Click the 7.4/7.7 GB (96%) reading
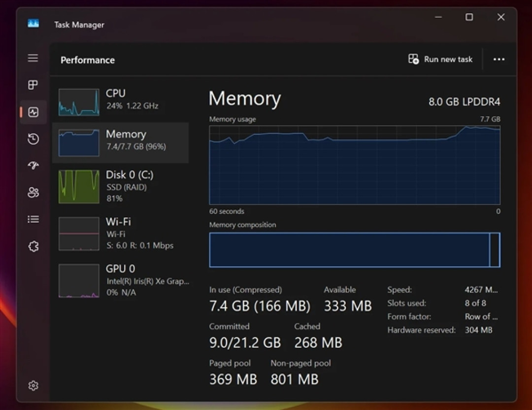The height and width of the screenshot is (410, 532). point(136,146)
